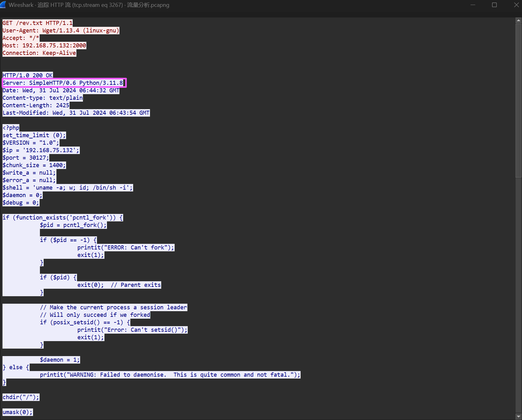522x420 pixels.
Task: Click the 'Server: SimpleHTTP/0.6 Python/3.11.8' line
Action: point(63,83)
